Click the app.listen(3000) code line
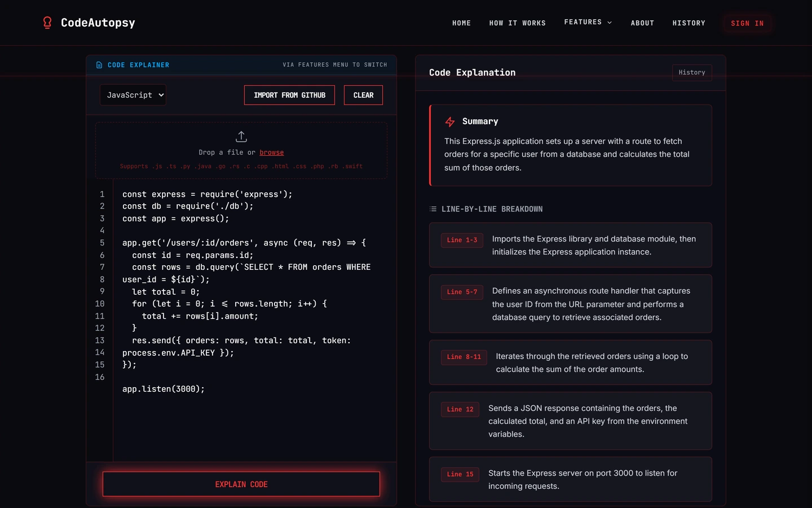Screen dimensions: 812x508 (164, 389)
